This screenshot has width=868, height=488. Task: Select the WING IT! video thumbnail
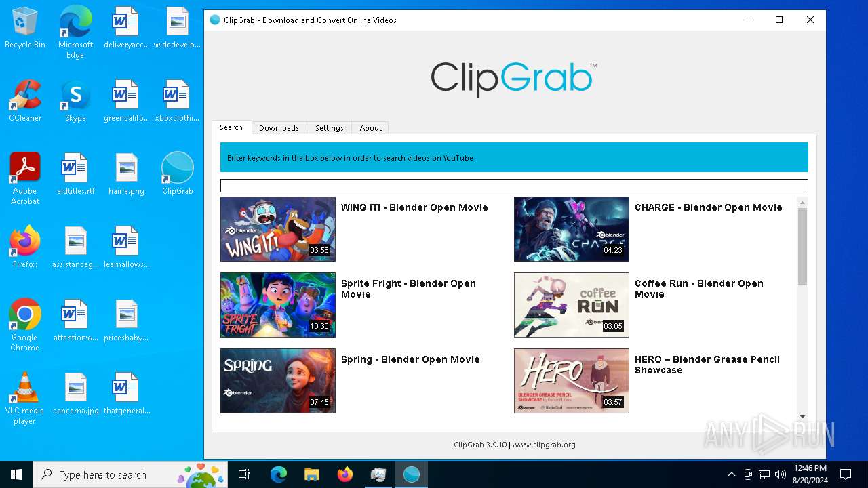point(278,229)
